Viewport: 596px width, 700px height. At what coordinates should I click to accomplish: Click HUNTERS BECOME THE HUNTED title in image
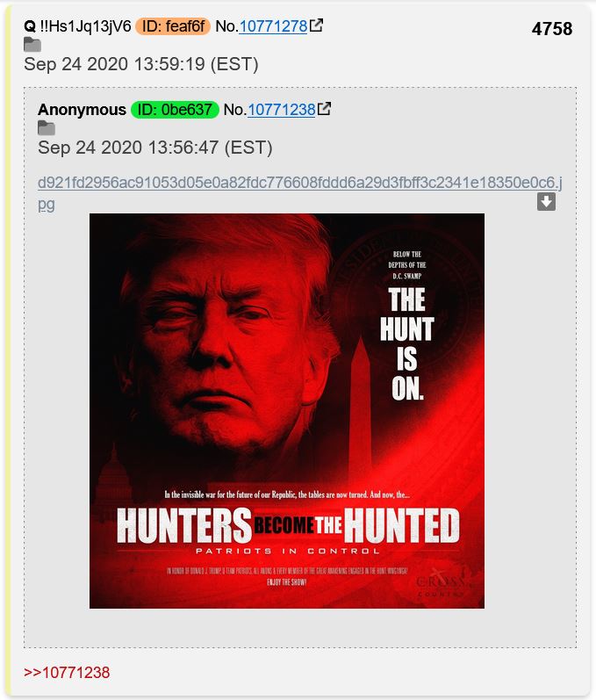pyautogui.click(x=288, y=525)
